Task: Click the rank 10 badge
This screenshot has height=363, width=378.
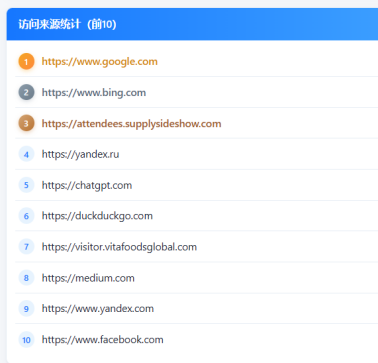Action: point(26,340)
